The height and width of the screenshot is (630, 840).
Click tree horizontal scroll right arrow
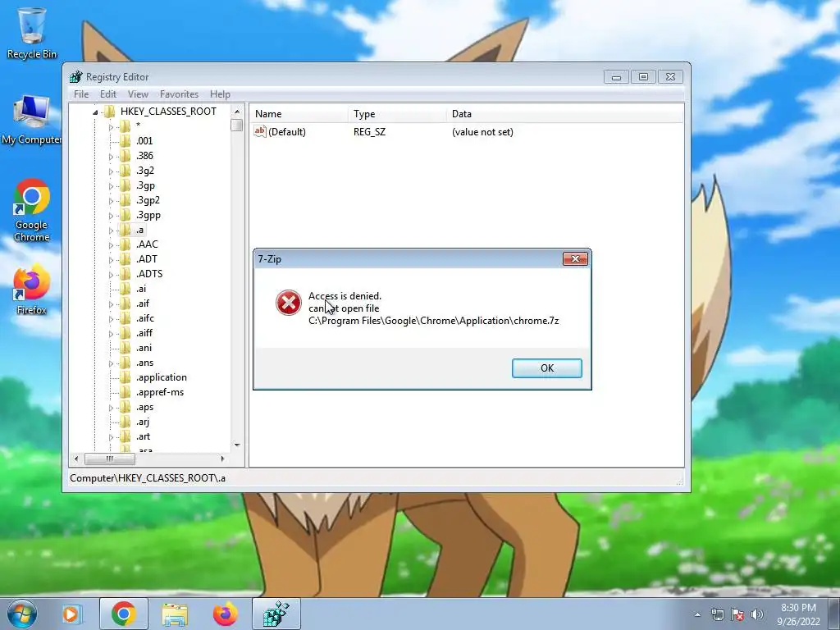click(222, 459)
